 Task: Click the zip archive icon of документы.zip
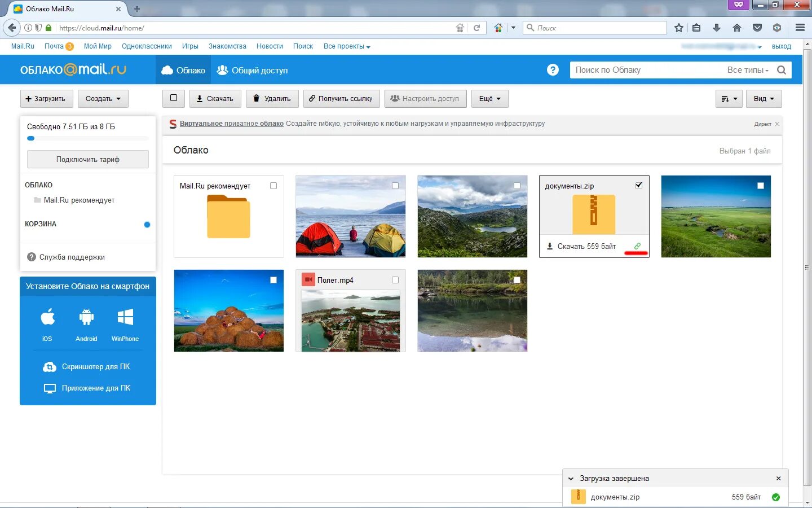point(594,214)
